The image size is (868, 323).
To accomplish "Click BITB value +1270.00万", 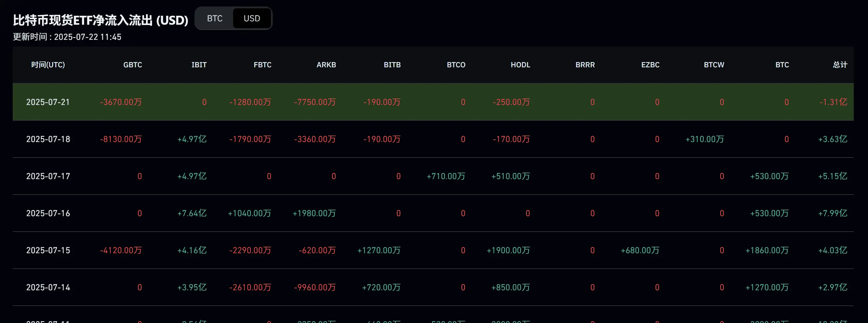I will (x=379, y=250).
